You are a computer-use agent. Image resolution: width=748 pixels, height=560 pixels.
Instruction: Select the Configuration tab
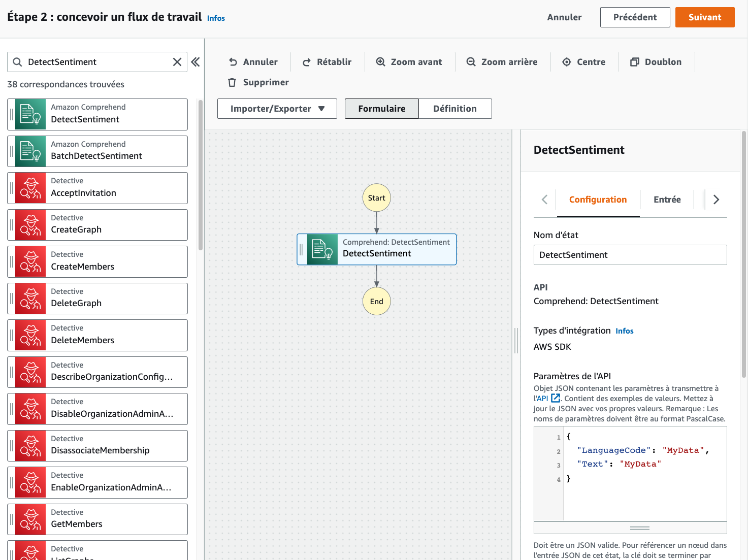coord(598,200)
